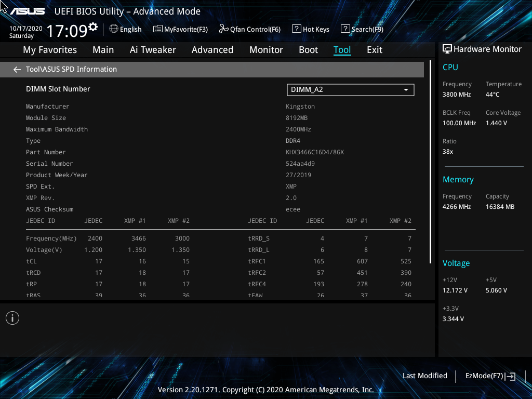Open the Monitor tab
This screenshot has height=399, width=532.
pyautogui.click(x=267, y=50)
